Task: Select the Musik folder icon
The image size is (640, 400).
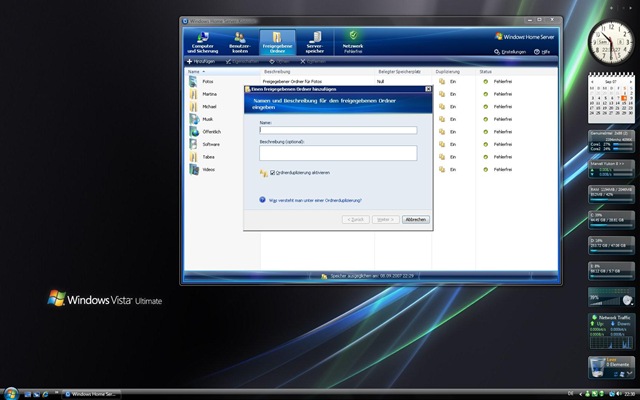Action: (194, 119)
